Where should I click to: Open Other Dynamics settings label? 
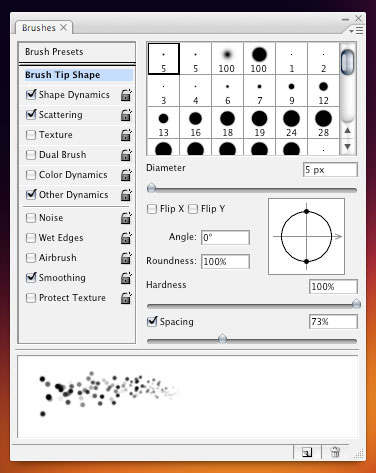pyautogui.click(x=73, y=195)
